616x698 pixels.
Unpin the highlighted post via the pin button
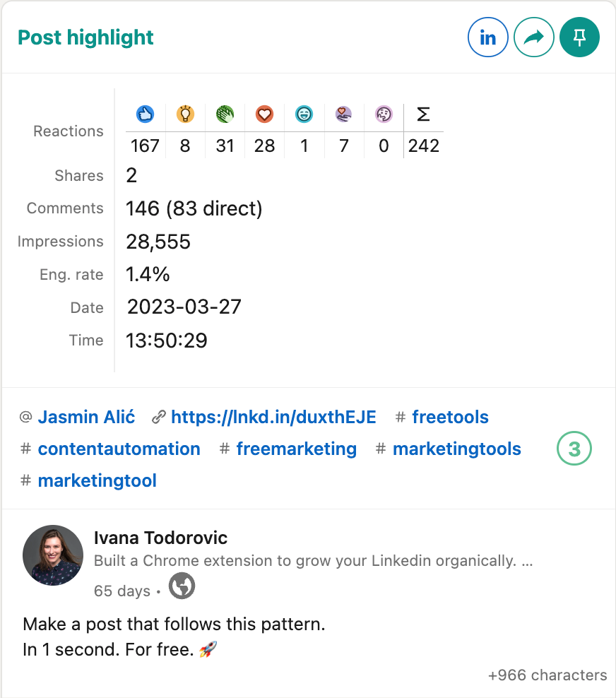point(579,37)
